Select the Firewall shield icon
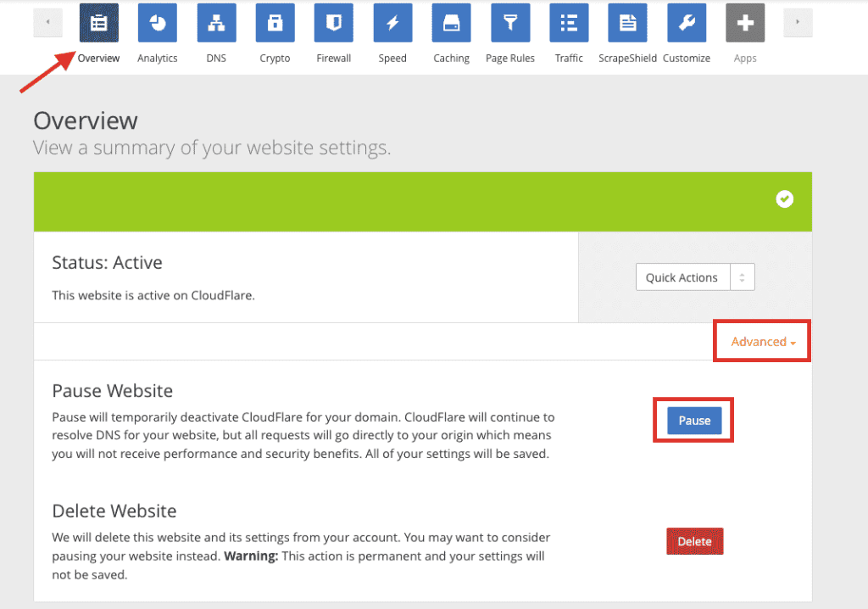Image resolution: width=868 pixels, height=609 pixels. coord(334,23)
